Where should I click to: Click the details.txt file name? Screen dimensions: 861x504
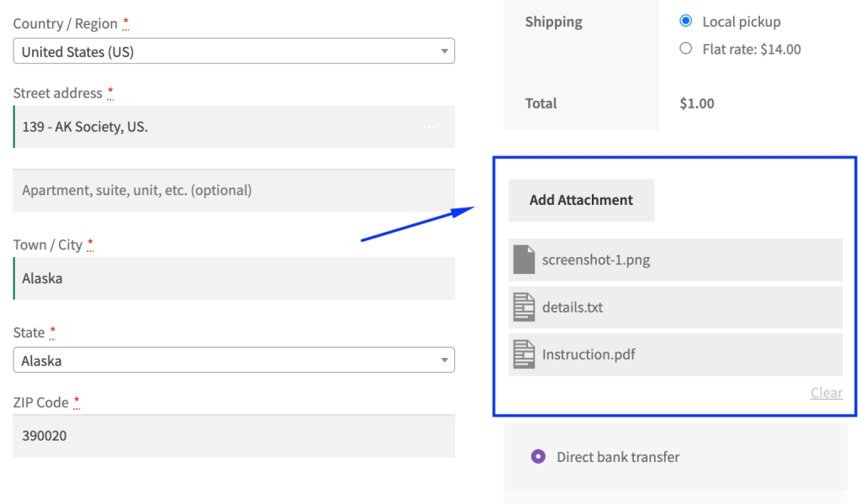tap(572, 307)
